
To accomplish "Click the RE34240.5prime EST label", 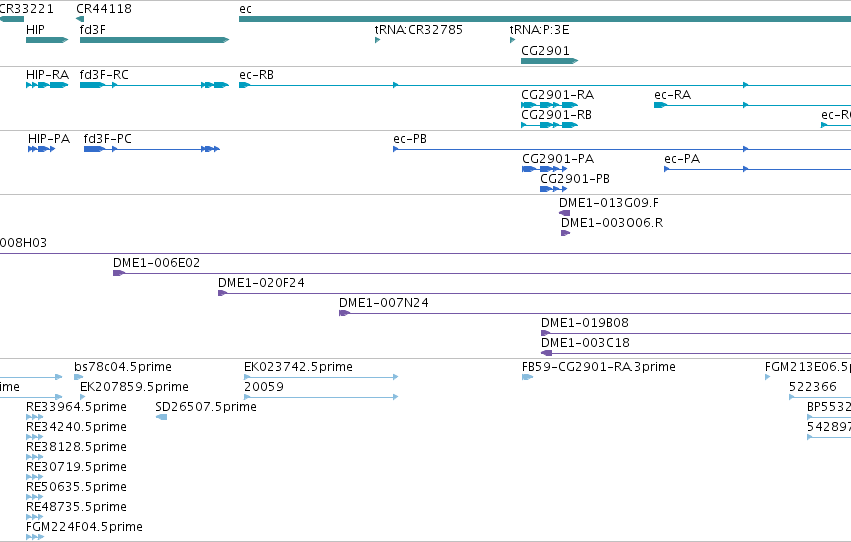I will [76, 428].
